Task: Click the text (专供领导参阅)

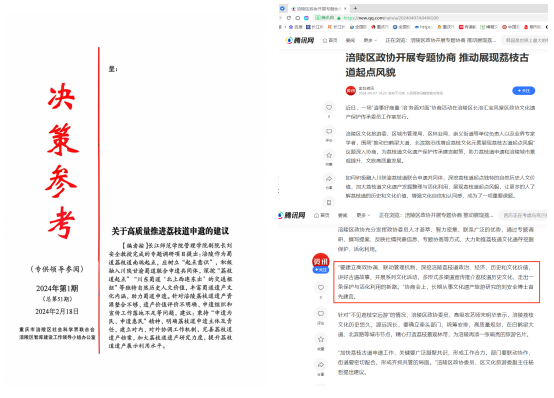Action: click(x=57, y=269)
